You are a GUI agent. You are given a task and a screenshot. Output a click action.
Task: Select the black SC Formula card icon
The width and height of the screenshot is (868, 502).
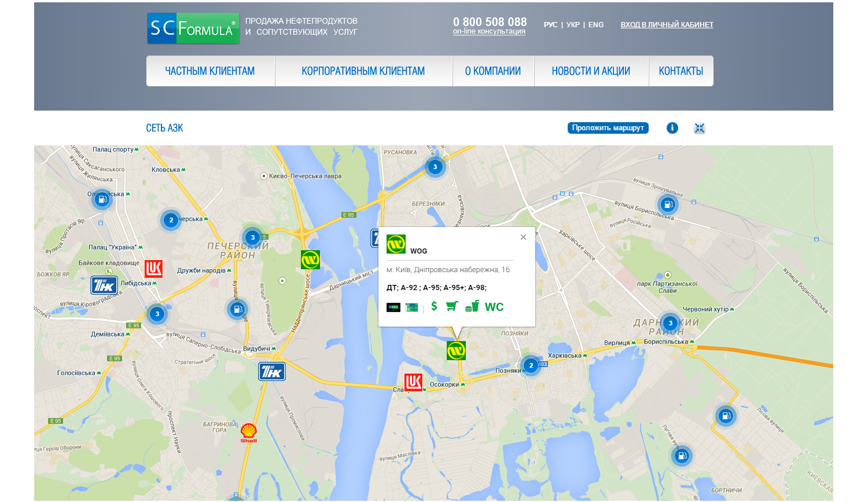point(393,307)
